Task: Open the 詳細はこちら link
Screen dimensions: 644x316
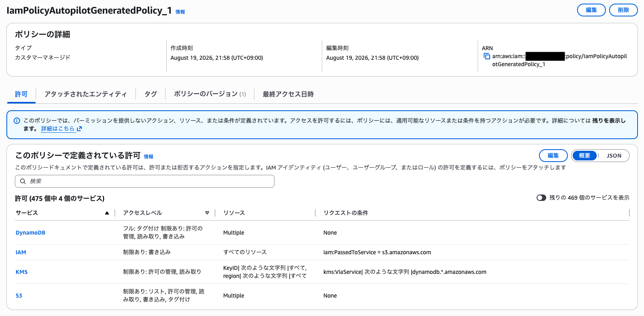Action: (61, 129)
